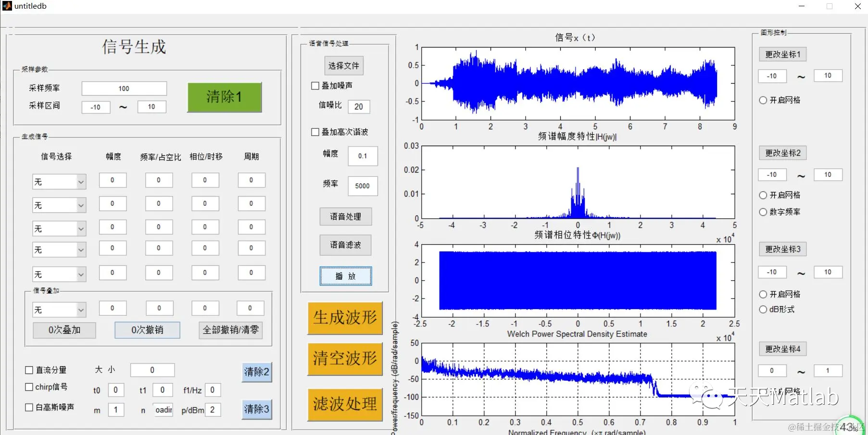The image size is (868, 435).
Task: Click 更改坐标3 upper limit field
Action: point(828,272)
